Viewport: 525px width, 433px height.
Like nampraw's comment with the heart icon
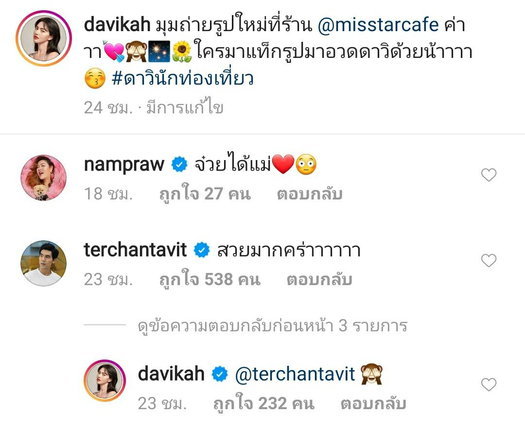pos(489,175)
